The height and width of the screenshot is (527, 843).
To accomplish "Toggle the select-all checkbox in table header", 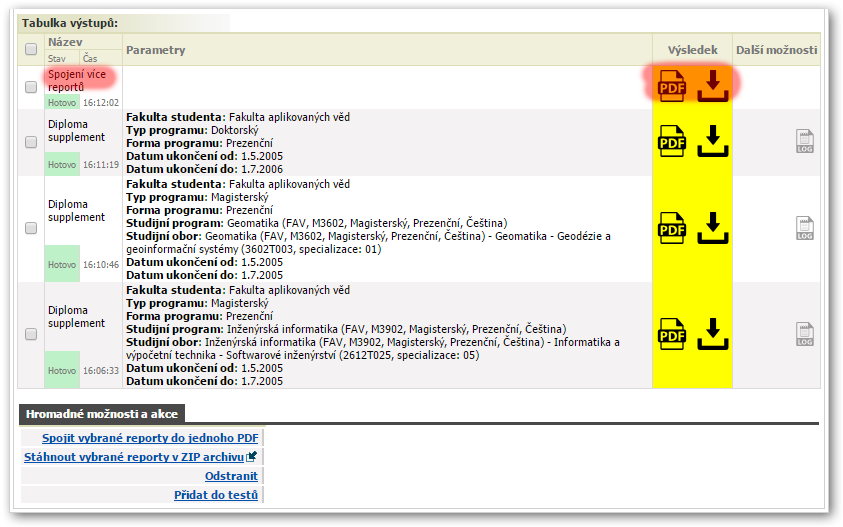I will click(x=31, y=49).
